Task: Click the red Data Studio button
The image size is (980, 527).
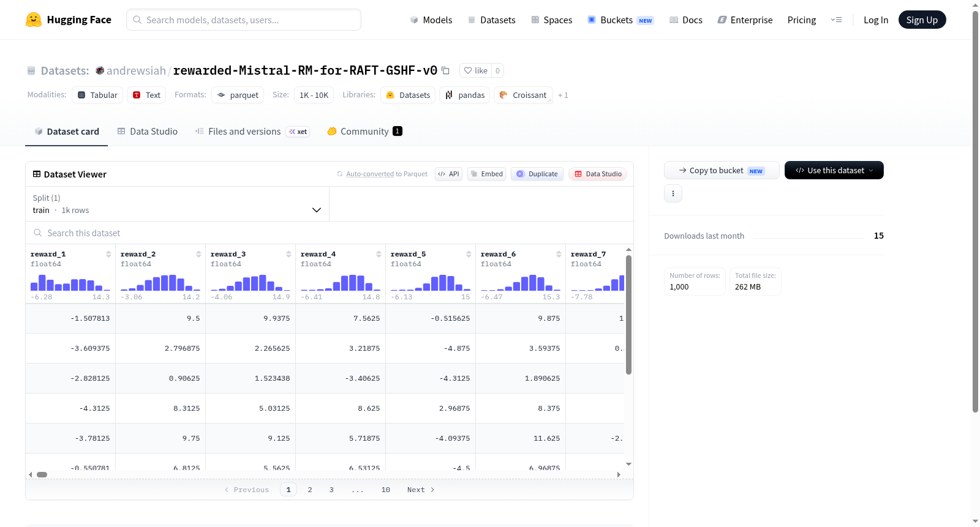Action: pyautogui.click(x=598, y=174)
